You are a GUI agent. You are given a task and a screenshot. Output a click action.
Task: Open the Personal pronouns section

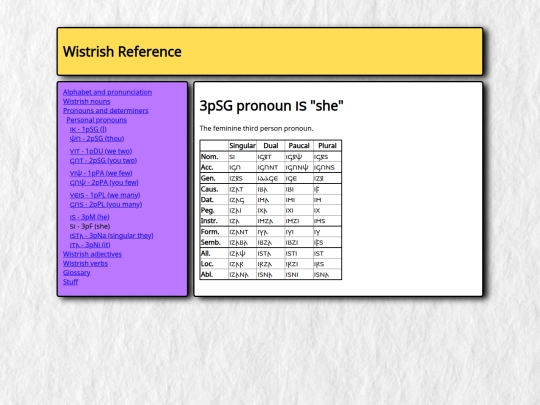pyautogui.click(x=96, y=120)
